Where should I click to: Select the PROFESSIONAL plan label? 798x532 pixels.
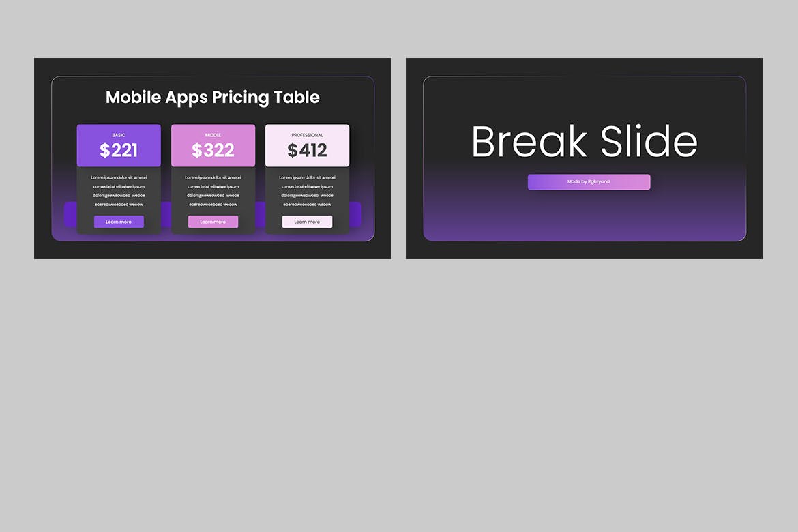click(307, 135)
